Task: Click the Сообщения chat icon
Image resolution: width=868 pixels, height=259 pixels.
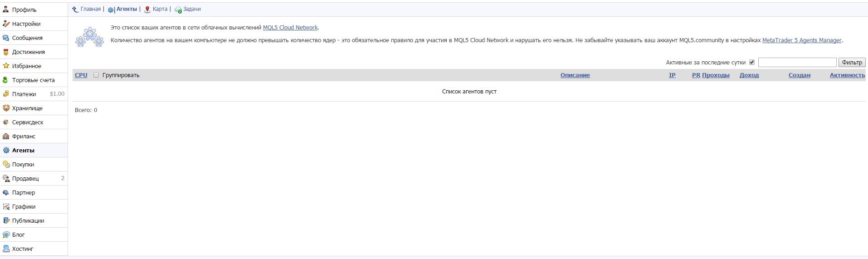Action: tap(6, 38)
